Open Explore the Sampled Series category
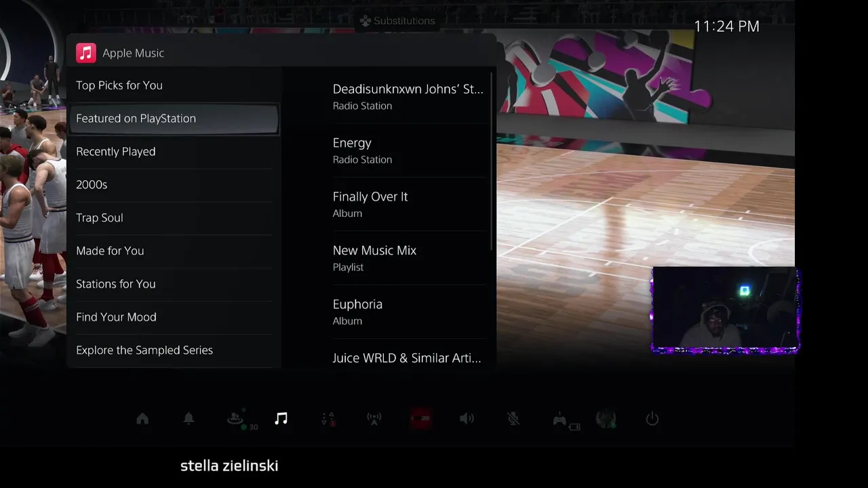This screenshot has height=488, width=868. [x=174, y=350]
